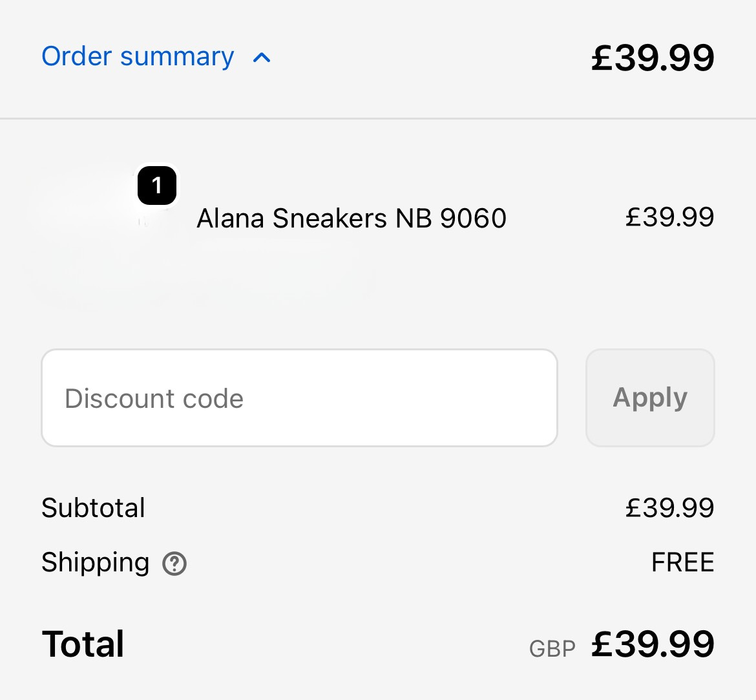Click the Shipping label text

(96, 562)
